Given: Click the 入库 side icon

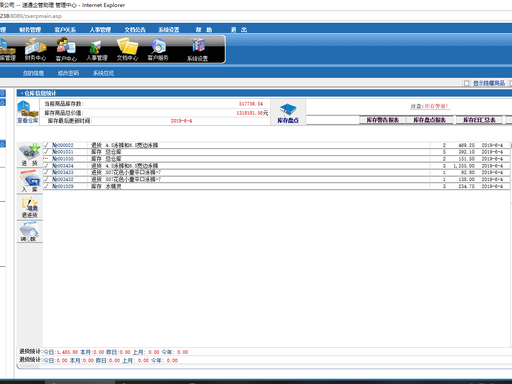Looking at the screenshot, I should click(29, 181).
